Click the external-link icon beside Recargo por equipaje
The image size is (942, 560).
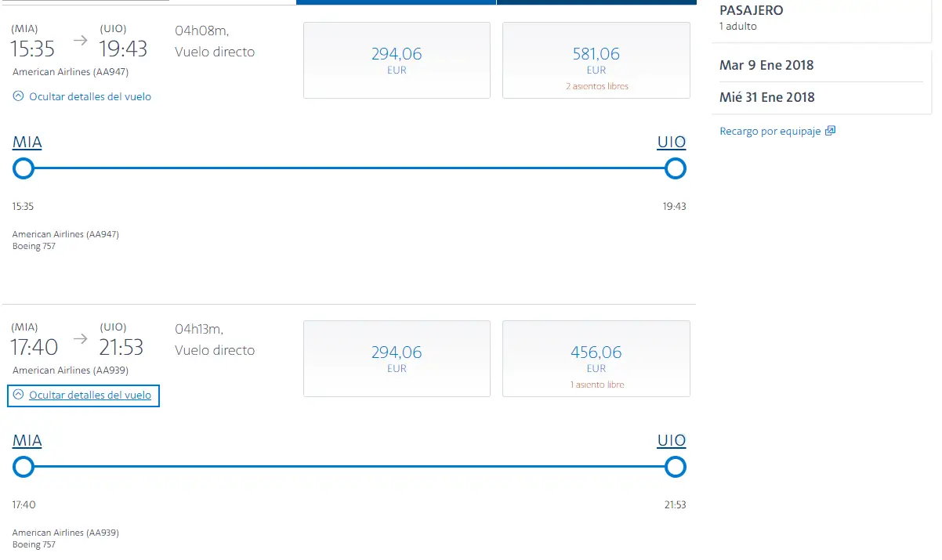click(831, 131)
